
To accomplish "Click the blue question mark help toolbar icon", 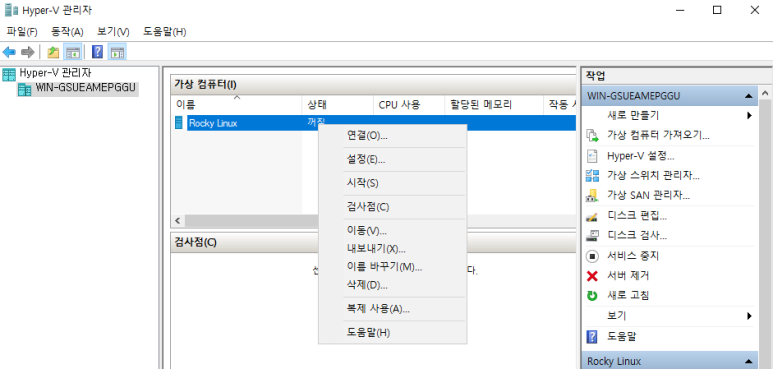I will tap(98, 52).
